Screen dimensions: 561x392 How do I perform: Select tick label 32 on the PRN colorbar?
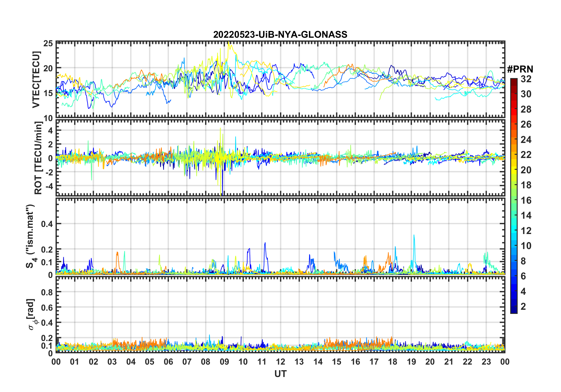(x=526, y=79)
